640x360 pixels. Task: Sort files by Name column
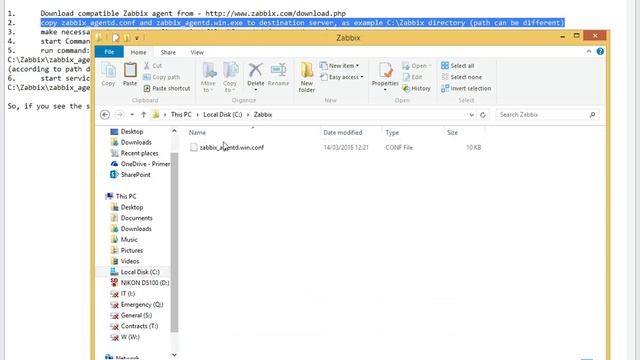point(197,133)
